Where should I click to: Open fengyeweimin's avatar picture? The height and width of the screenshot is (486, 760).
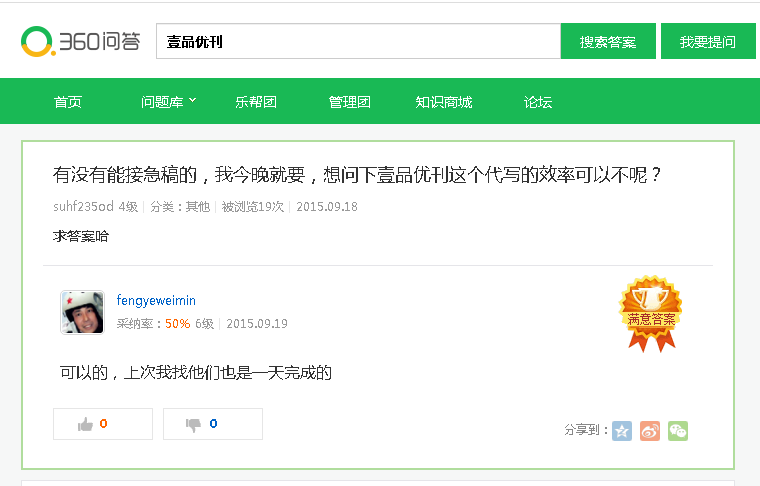82,313
